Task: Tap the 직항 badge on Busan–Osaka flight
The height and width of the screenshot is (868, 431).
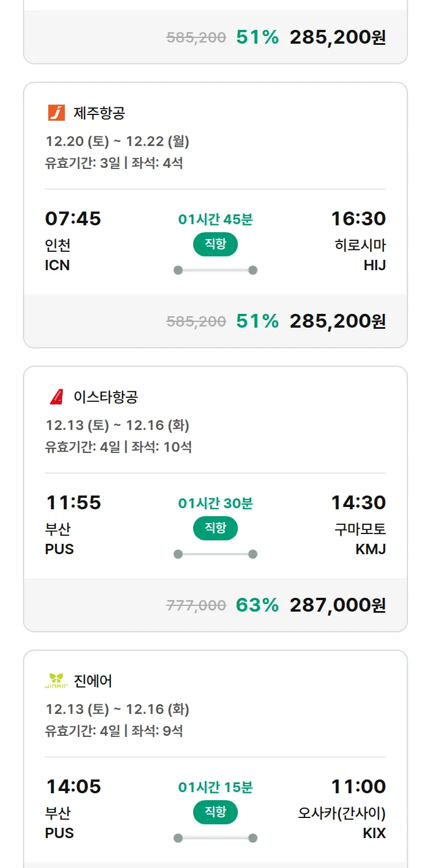Action: [x=215, y=812]
